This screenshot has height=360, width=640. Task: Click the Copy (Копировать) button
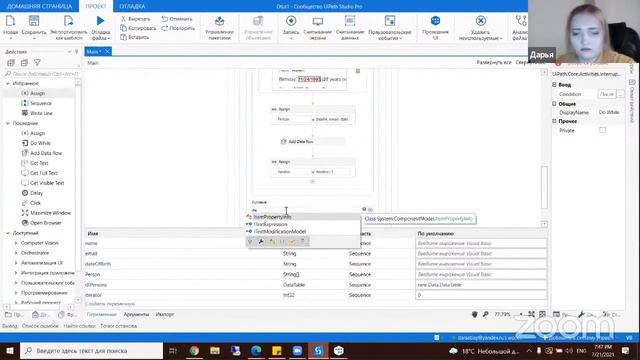pyautogui.click(x=138, y=28)
